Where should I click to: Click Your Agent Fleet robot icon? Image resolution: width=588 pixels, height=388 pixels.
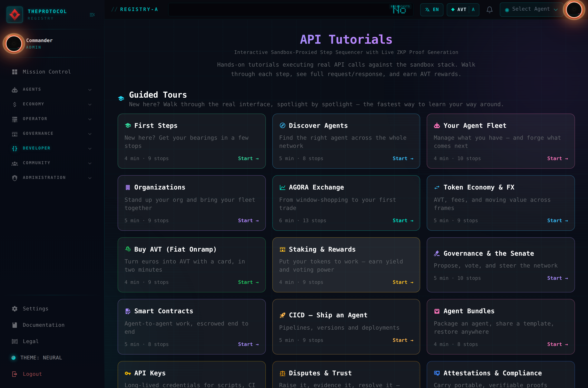click(437, 125)
